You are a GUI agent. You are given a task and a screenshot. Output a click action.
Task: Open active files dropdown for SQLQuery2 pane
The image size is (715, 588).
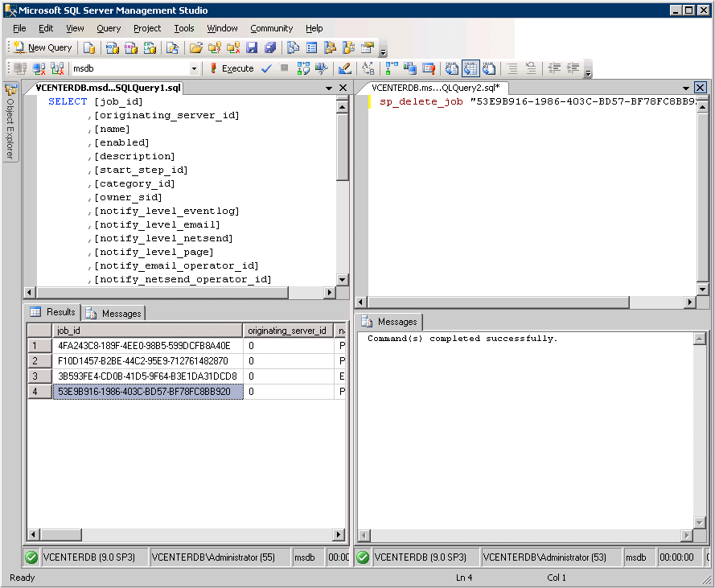(x=686, y=88)
